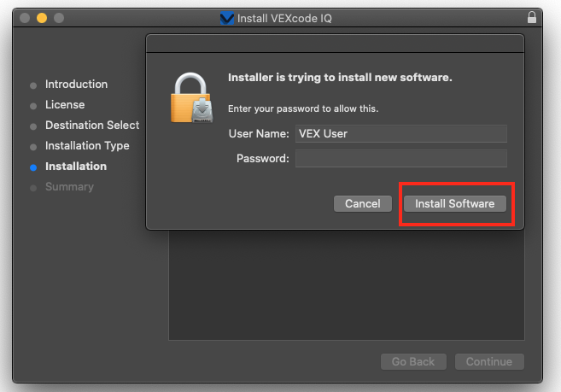Click the dimmed Go Back button
Image resolution: width=561 pixels, height=392 pixels.
(413, 361)
